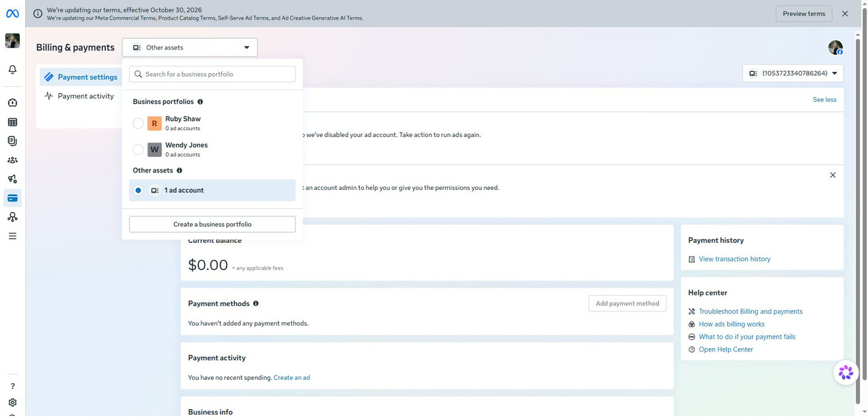
Task: Open View transaction history link
Action: (734, 259)
